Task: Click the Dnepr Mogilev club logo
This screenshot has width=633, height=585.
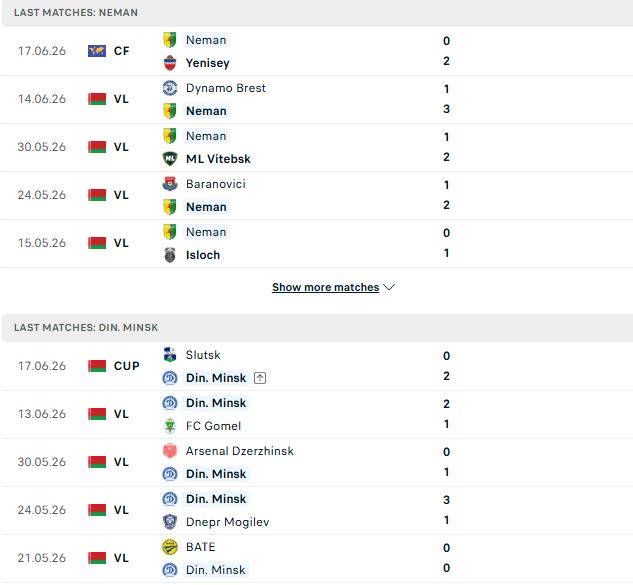Action: click(170, 522)
